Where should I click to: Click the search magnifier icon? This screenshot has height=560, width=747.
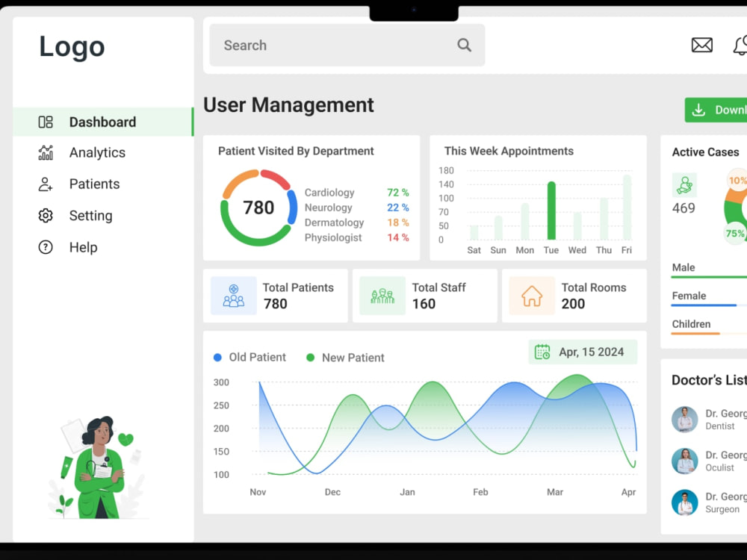[x=464, y=46]
